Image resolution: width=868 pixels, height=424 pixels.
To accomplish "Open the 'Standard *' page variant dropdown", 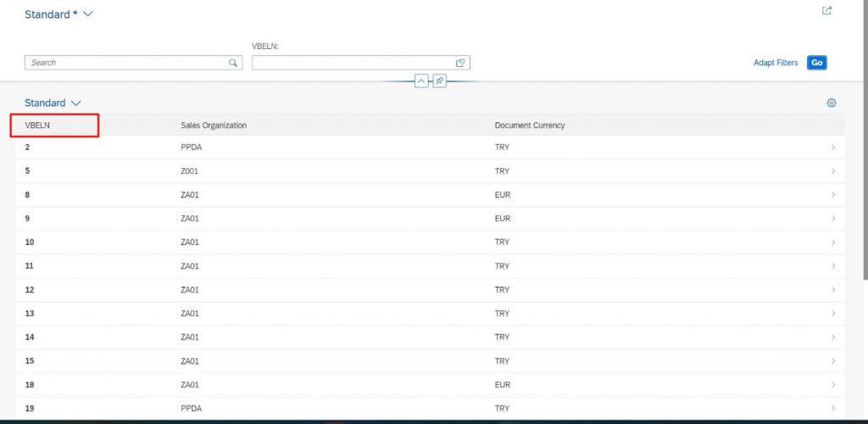I will (x=58, y=14).
